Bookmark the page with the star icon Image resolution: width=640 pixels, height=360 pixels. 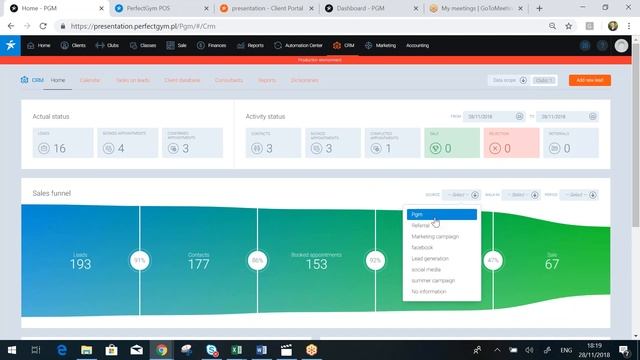click(x=569, y=26)
